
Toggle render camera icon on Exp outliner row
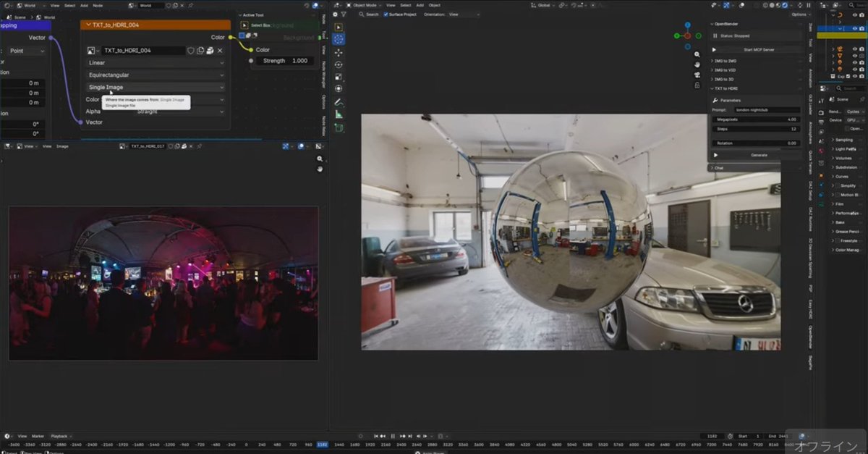coord(862,76)
